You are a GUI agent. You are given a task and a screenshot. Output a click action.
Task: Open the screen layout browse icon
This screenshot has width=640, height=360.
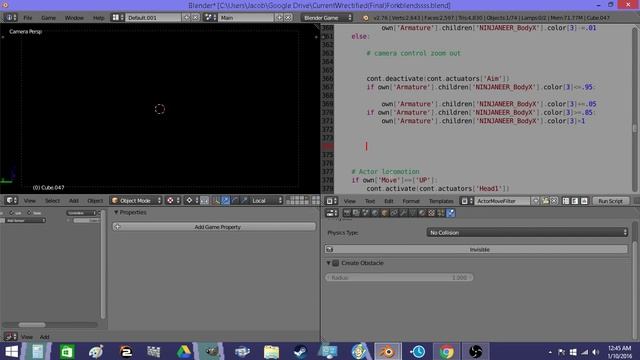point(118,18)
